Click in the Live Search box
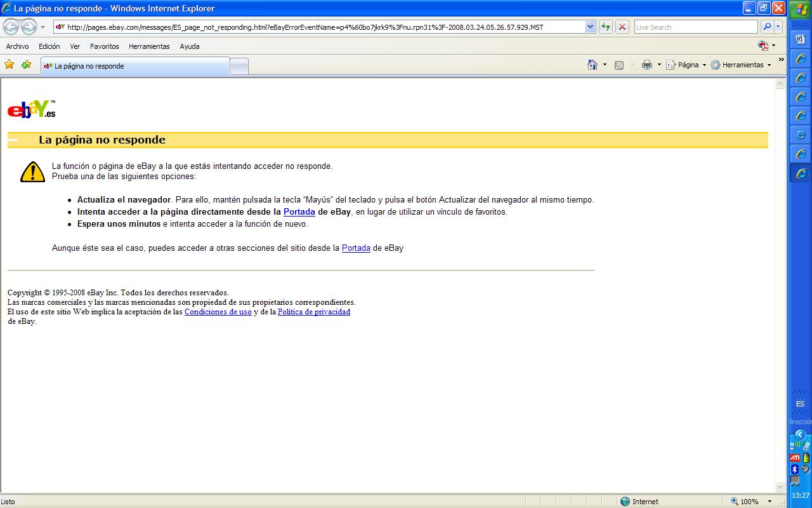The image size is (812, 508). tap(695, 27)
